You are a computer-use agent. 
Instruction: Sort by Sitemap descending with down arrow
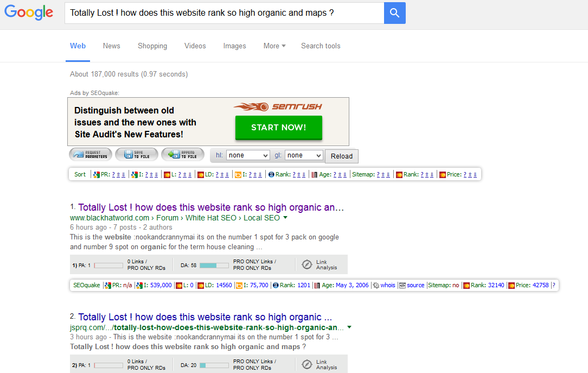(388, 174)
